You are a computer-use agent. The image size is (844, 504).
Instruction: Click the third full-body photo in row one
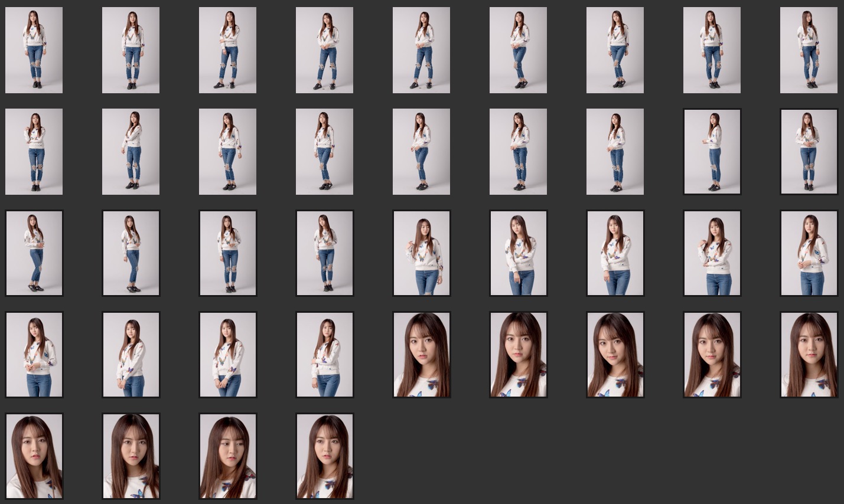point(227,50)
